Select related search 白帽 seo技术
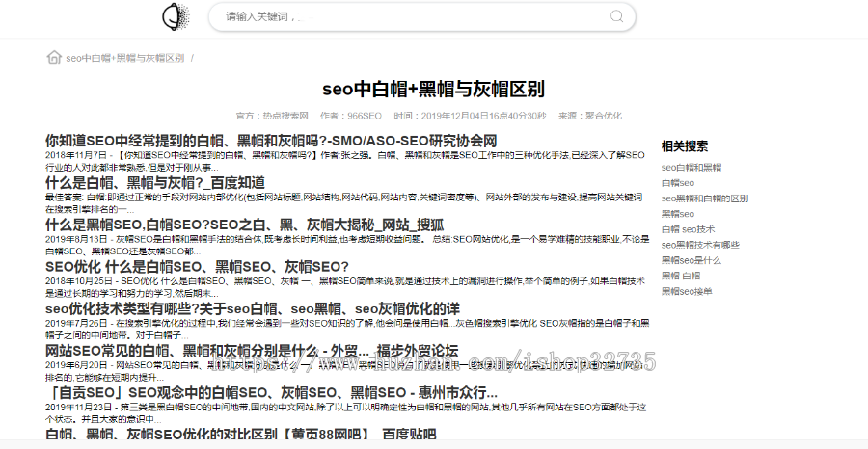This screenshot has height=449, width=868. click(689, 229)
